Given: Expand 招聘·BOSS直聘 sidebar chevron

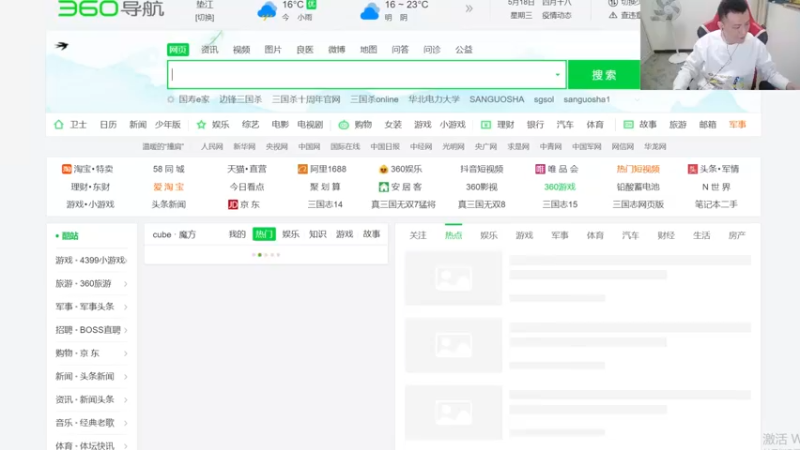Looking at the screenshot, I should (x=126, y=330).
